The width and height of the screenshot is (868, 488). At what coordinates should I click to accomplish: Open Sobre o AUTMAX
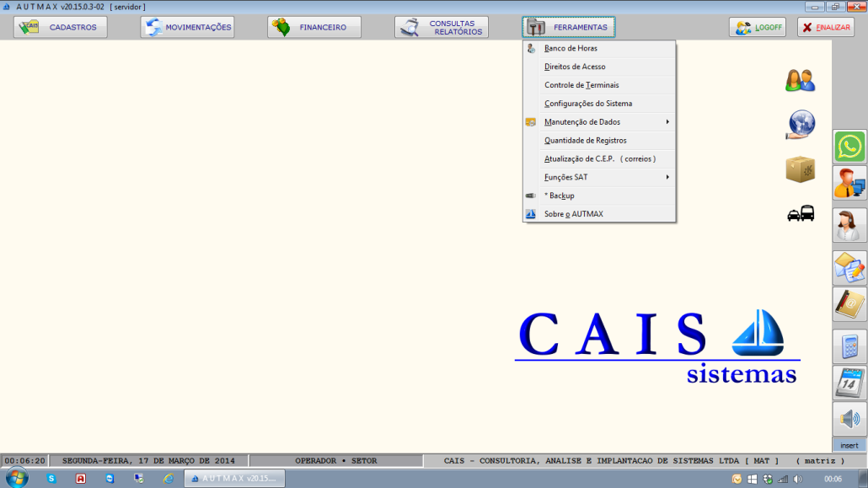(599, 214)
